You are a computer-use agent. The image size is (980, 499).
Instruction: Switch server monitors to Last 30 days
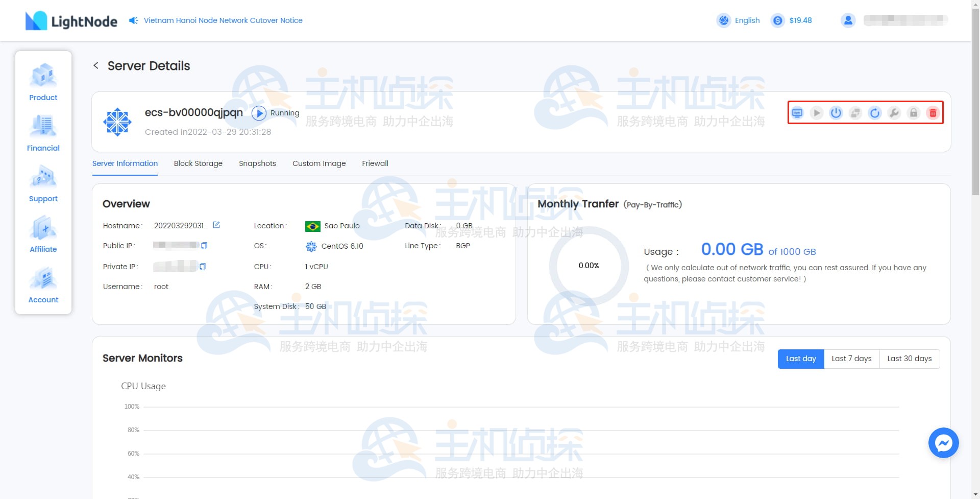(x=909, y=359)
